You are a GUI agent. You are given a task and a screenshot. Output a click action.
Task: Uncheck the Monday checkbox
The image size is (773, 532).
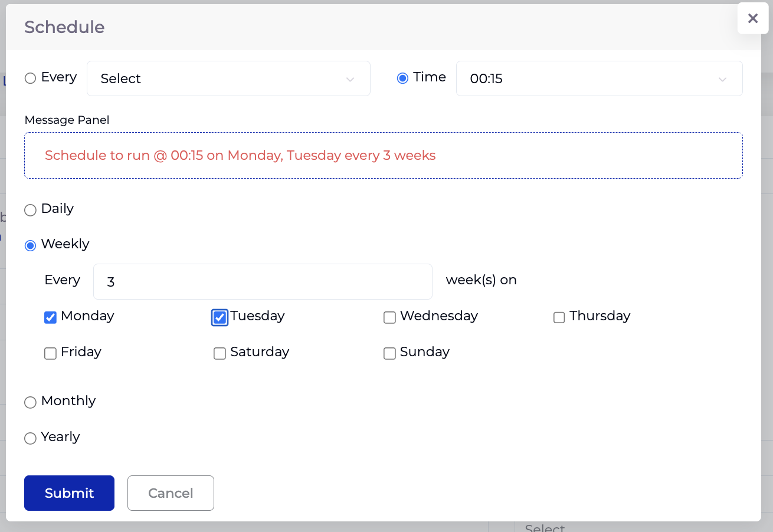[x=50, y=317]
